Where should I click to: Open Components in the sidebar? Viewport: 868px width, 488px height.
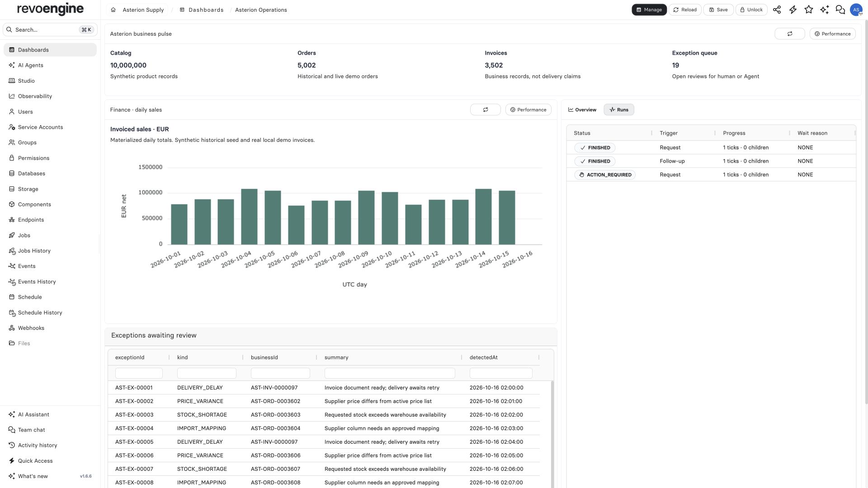50,204
